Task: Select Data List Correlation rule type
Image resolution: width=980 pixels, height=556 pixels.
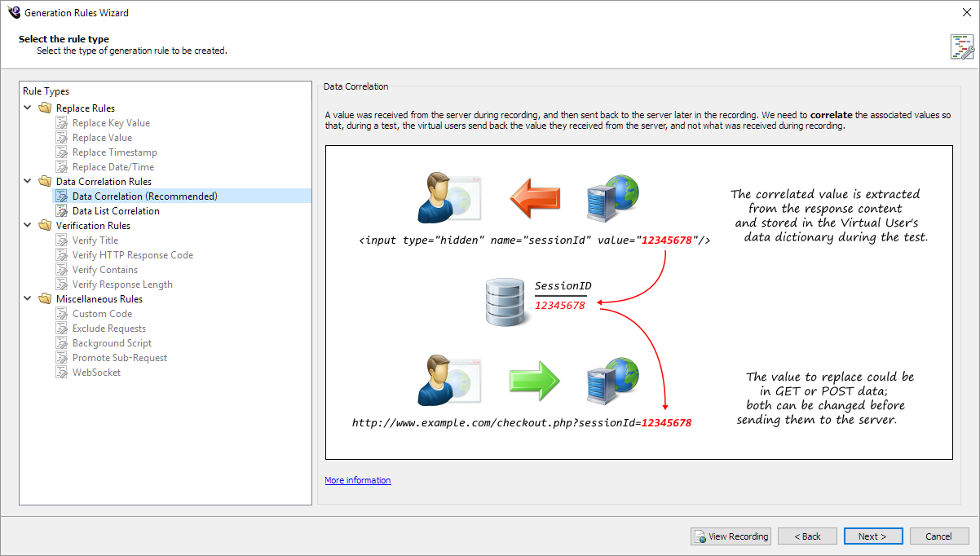Action: pyautogui.click(x=116, y=211)
